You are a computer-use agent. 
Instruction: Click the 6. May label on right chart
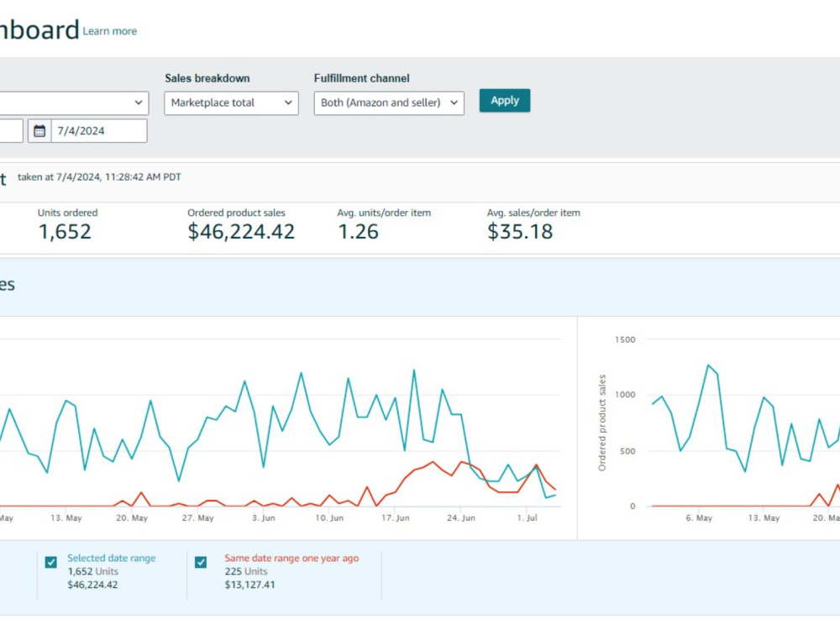(x=699, y=517)
